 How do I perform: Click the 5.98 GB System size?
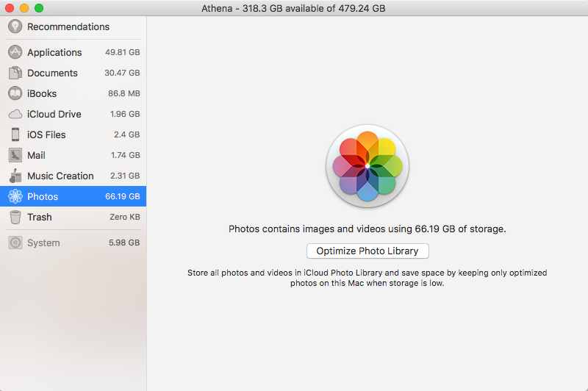click(x=124, y=243)
